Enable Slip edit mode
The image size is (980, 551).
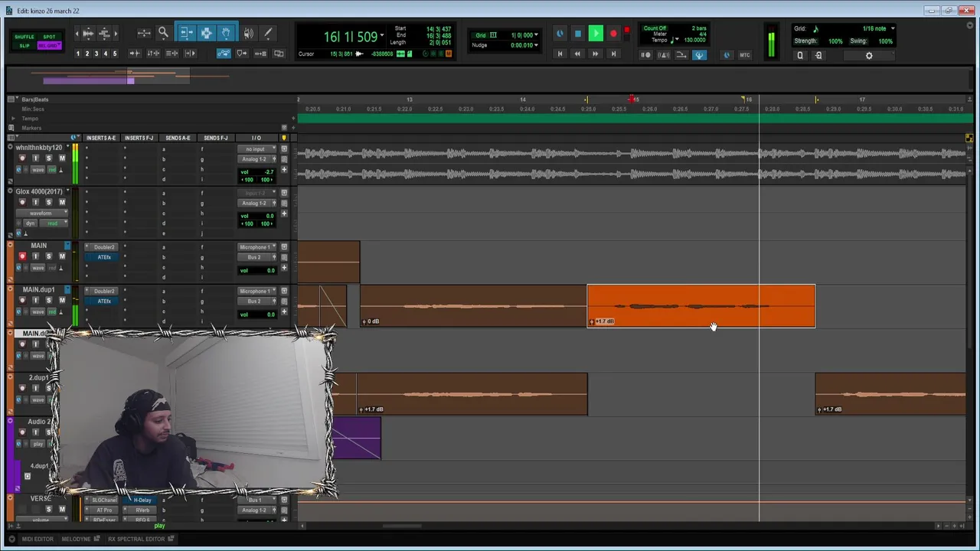pyautogui.click(x=24, y=45)
